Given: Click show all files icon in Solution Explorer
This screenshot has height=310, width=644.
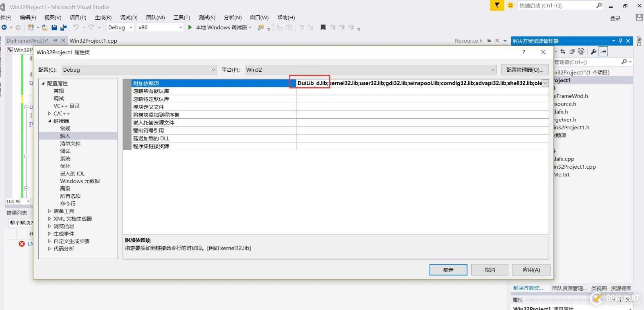Looking at the screenshot, I should point(581,52).
